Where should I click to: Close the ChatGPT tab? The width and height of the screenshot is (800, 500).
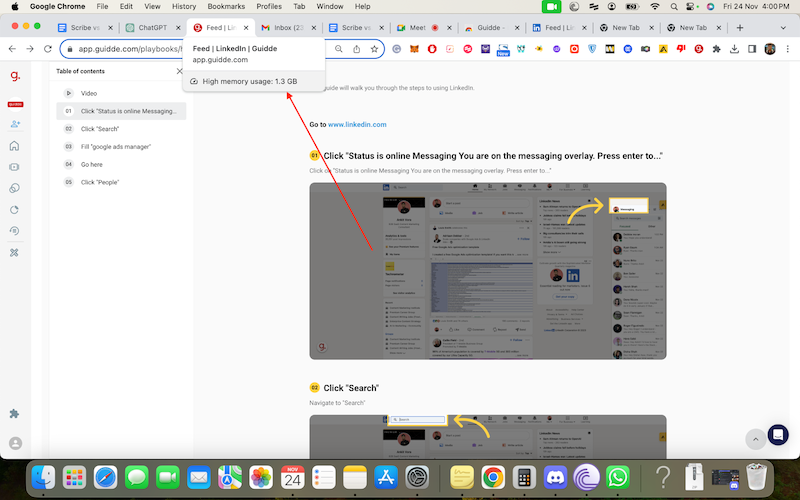pyautogui.click(x=178, y=28)
